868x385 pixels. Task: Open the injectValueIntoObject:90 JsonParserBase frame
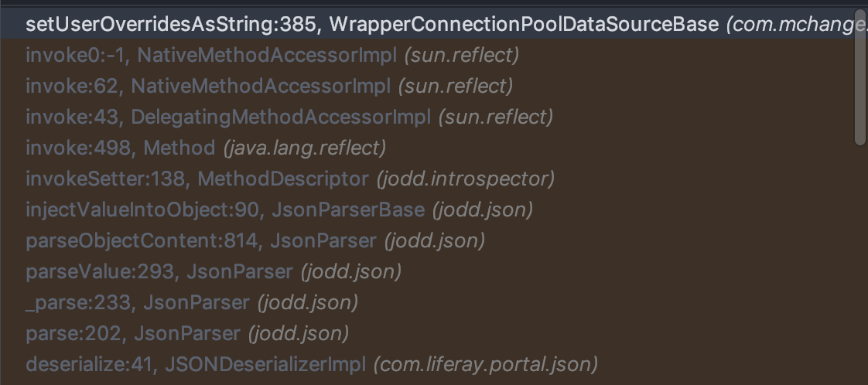tap(279, 210)
